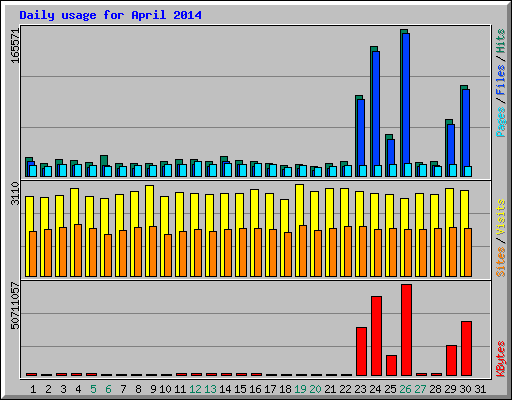Select green weekend day label 12
Viewport: 512px width, 400px height.
[195, 389]
